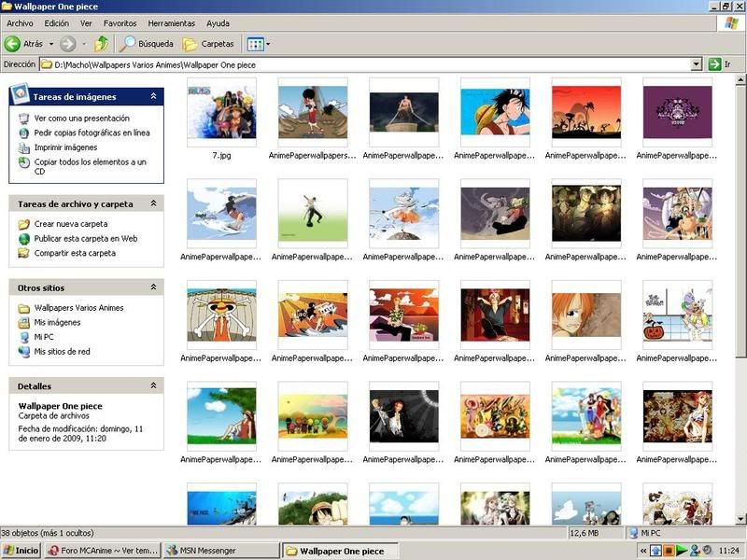The height and width of the screenshot is (560, 747).
Task: Open the Forward history dropdown arrow
Action: [x=84, y=44]
